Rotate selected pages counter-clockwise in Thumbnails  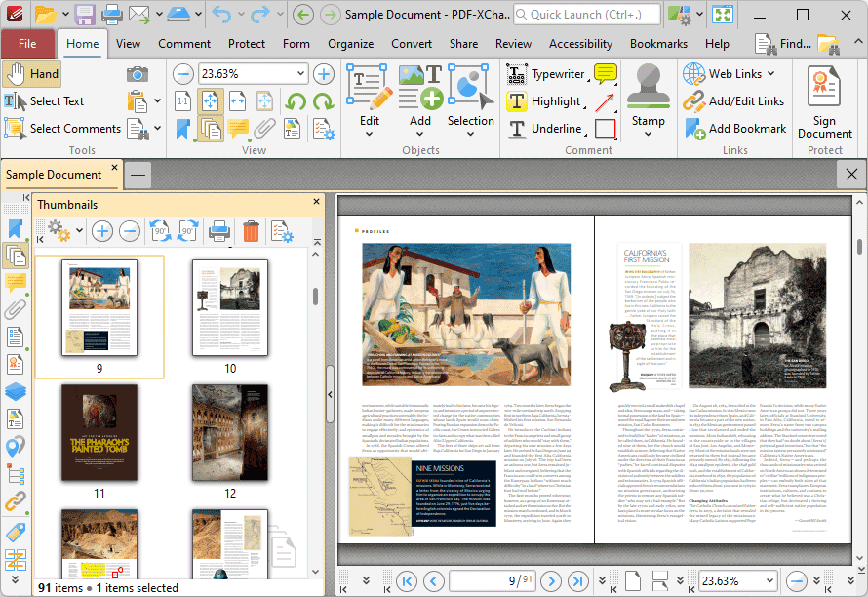(160, 231)
